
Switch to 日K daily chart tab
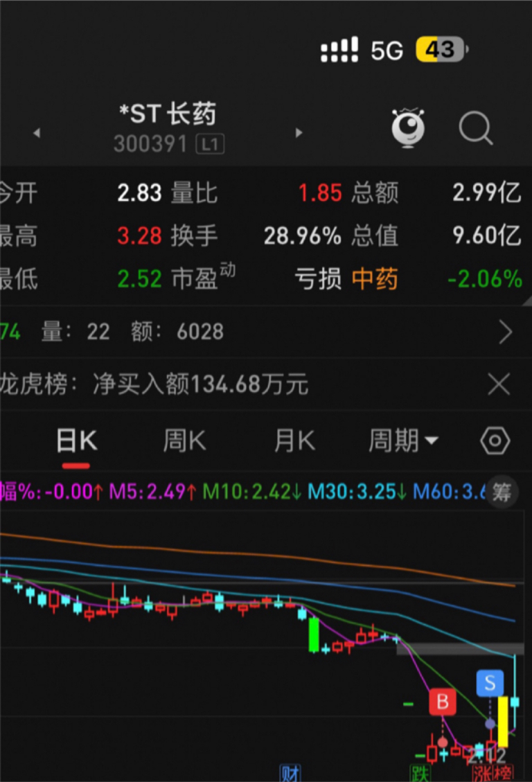pyautogui.click(x=76, y=441)
